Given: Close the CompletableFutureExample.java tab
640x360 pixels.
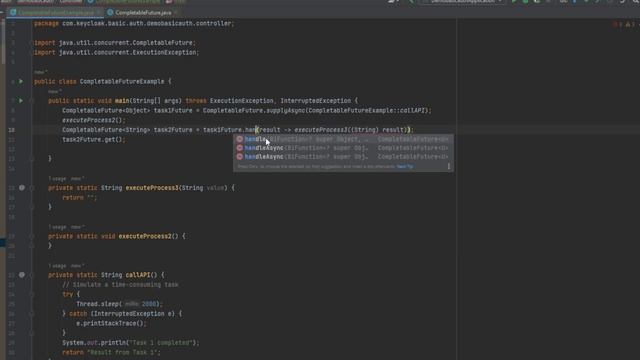Looking at the screenshot, I should pos(99,13).
